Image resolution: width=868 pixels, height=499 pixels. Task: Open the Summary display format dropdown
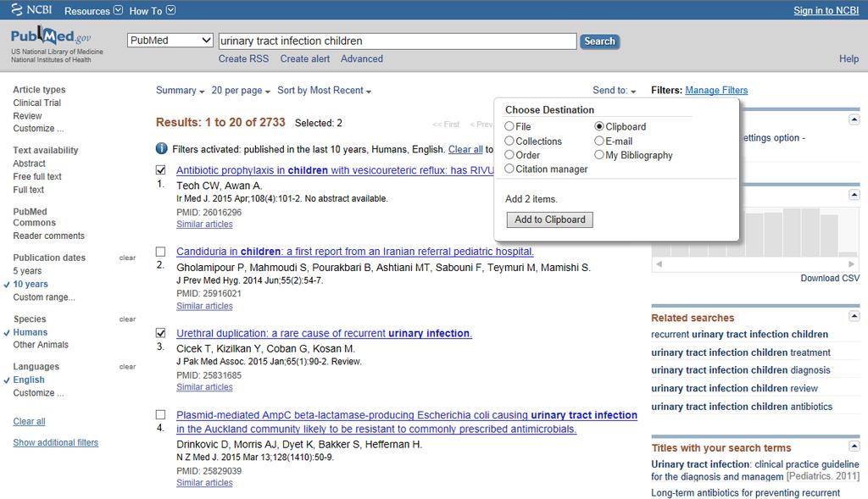click(180, 90)
